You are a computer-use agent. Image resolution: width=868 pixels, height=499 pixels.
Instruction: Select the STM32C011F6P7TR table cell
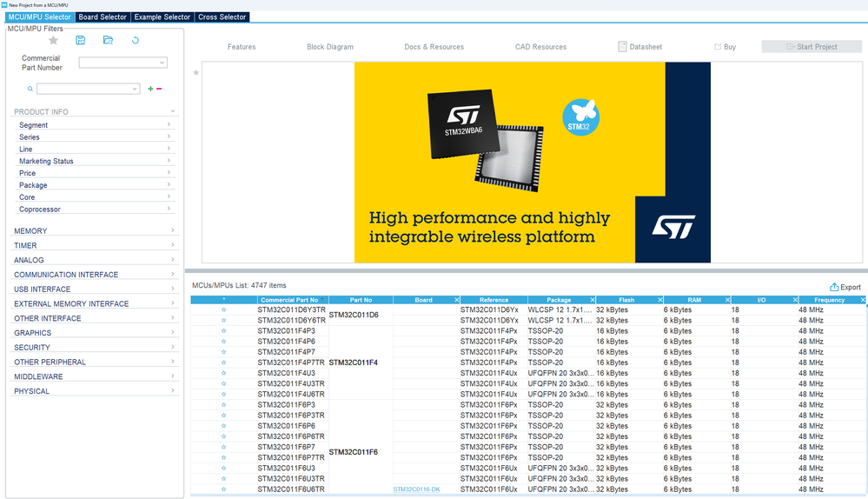(291, 457)
